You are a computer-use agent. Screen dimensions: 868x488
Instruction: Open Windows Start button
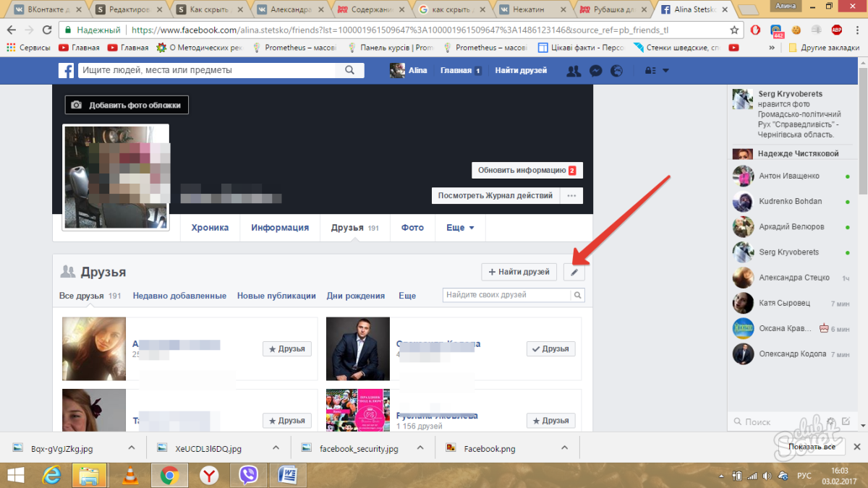[x=16, y=475]
